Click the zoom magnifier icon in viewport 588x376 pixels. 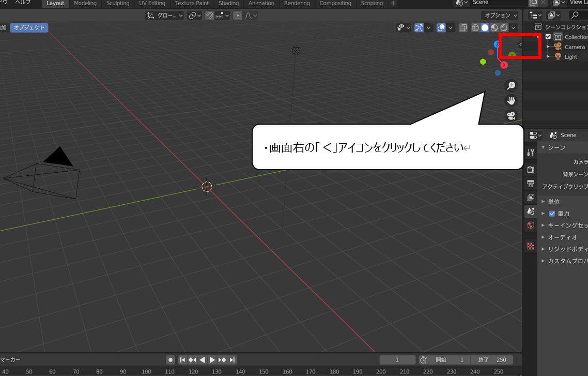tap(511, 85)
